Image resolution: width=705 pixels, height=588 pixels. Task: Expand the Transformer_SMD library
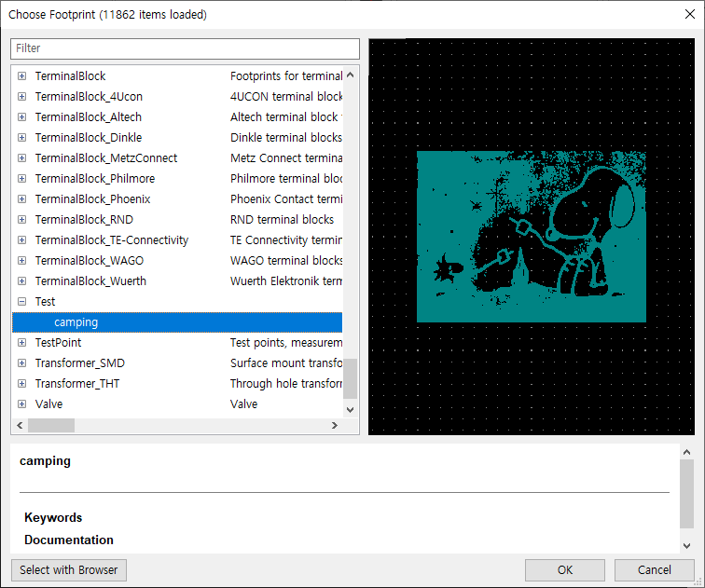21,362
